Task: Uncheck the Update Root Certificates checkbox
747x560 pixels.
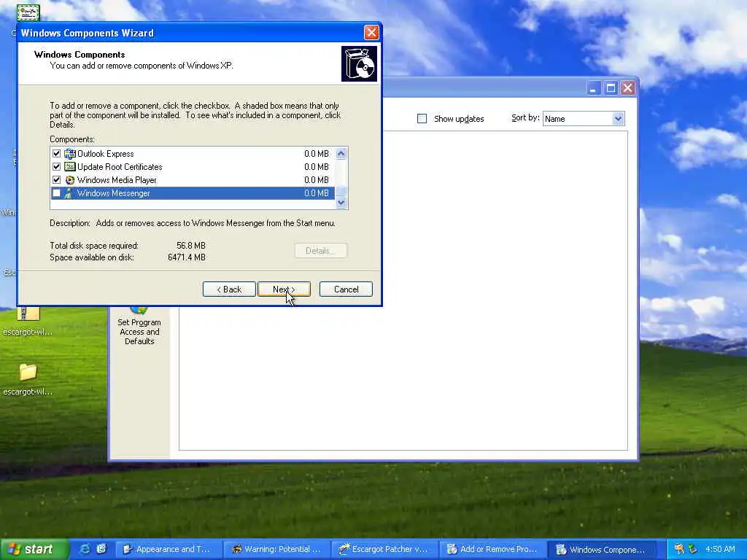Action: [57, 167]
